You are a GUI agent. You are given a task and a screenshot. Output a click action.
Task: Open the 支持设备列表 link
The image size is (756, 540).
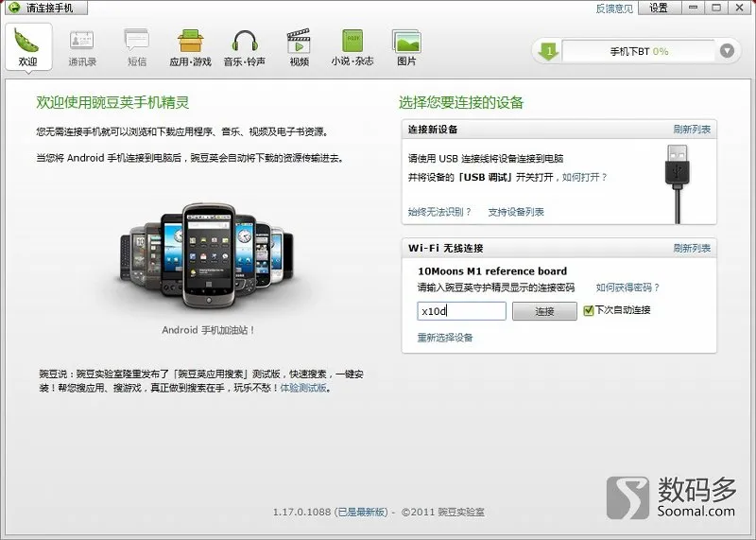click(x=516, y=212)
